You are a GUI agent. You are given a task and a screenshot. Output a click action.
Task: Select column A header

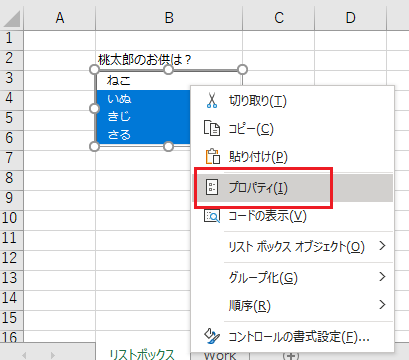60,17
